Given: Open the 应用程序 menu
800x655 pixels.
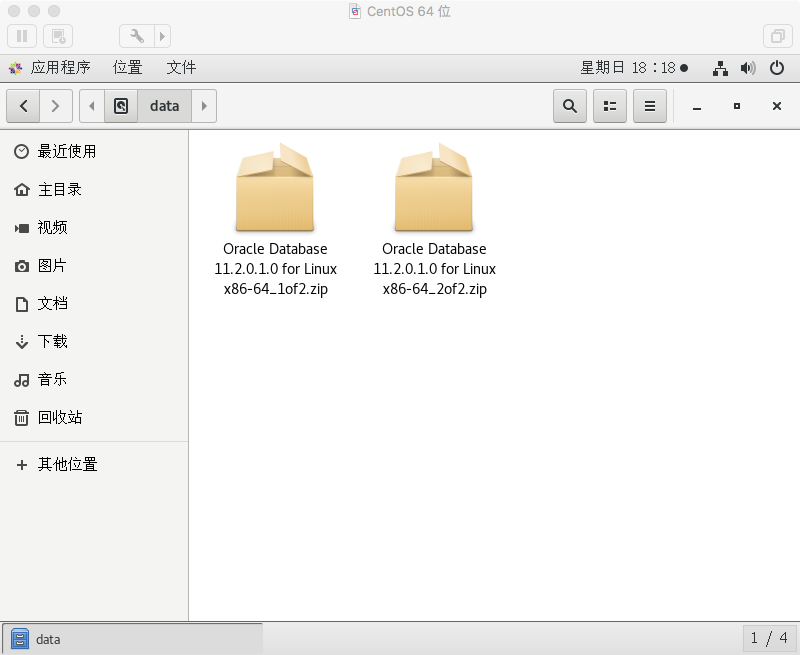Looking at the screenshot, I should pos(50,67).
